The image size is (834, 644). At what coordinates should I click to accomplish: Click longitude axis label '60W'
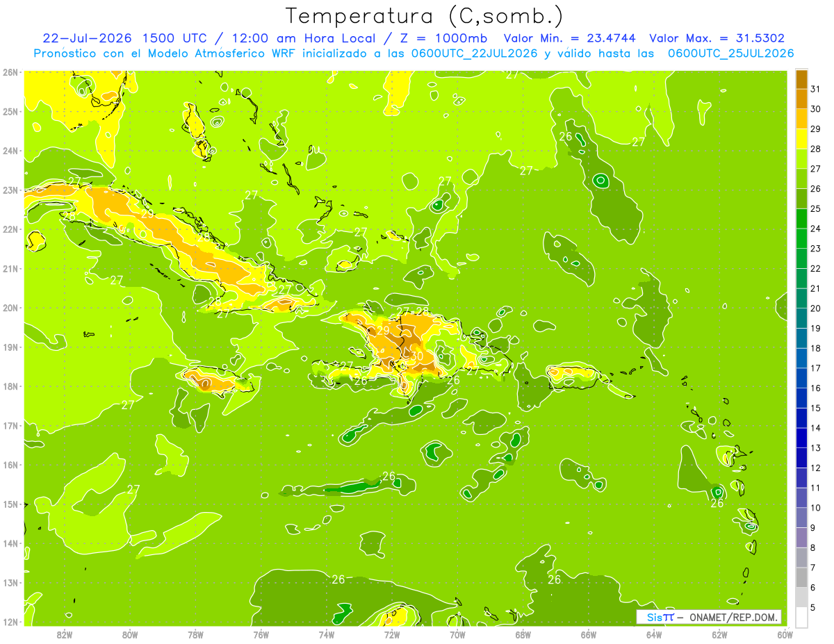[785, 634]
